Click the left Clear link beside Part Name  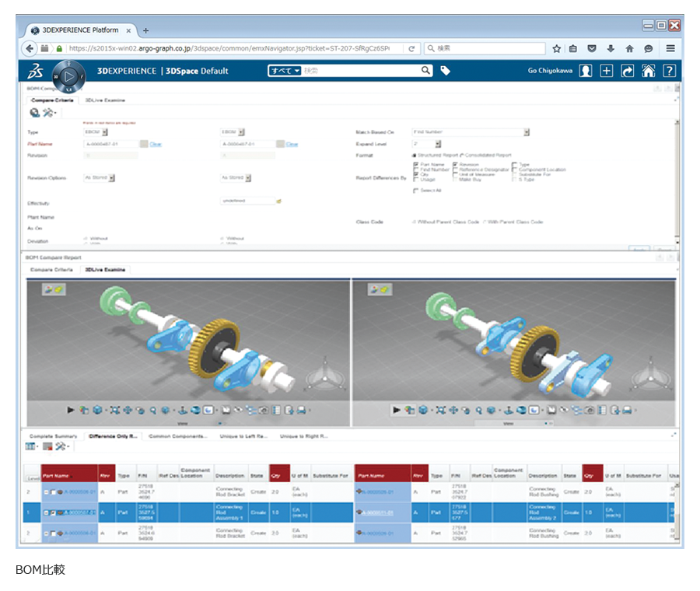(156, 144)
